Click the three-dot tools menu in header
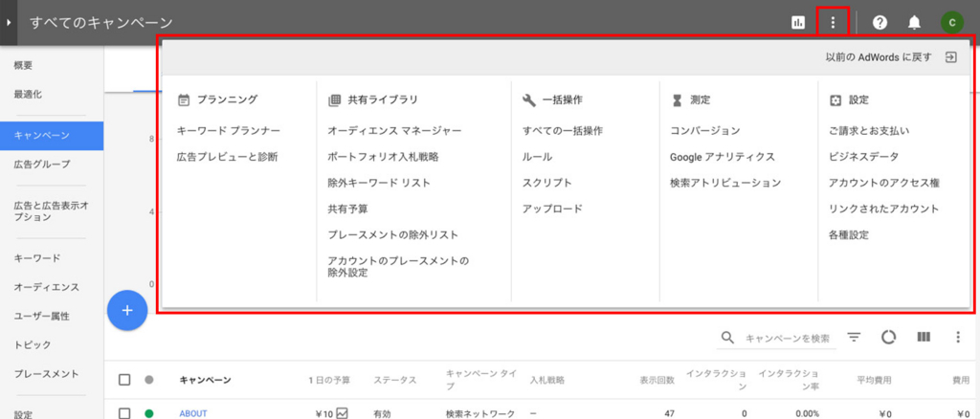980x419 pixels. pos(833,23)
